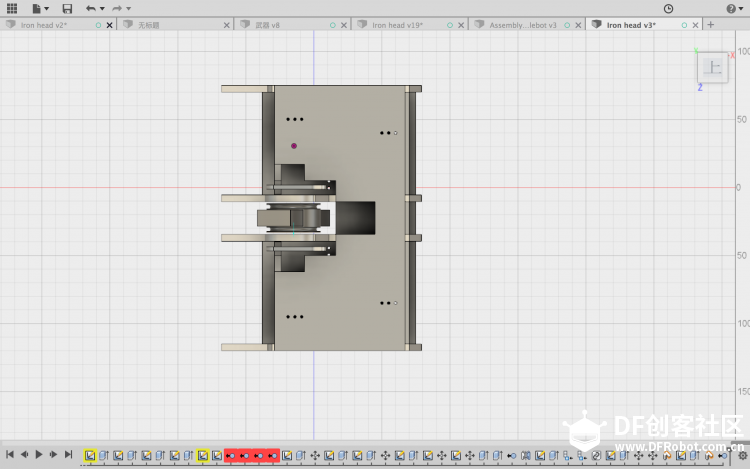Viewport: 750px width, 469px height.
Task: Click the Undo arrow
Action: point(90,8)
